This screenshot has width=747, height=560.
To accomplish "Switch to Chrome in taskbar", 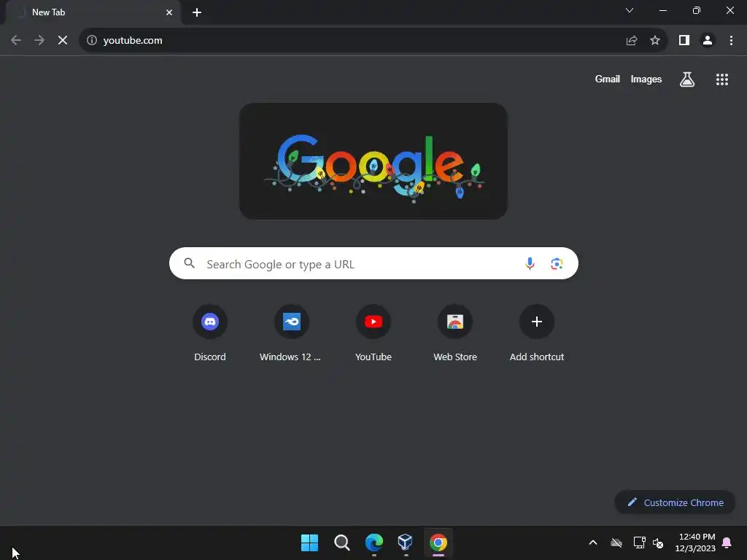I will [438, 542].
